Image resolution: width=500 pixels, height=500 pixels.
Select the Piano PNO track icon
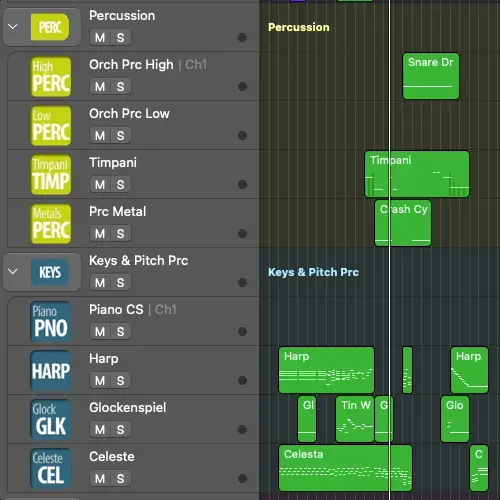pos(51,322)
